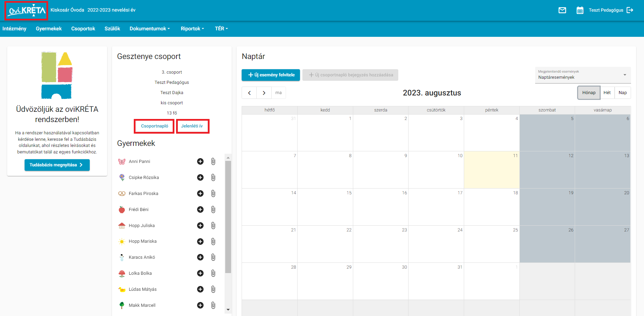The width and height of the screenshot is (644, 316).
Task: Click paperclip icon for Farkas Piroska
Action: pos(213,194)
